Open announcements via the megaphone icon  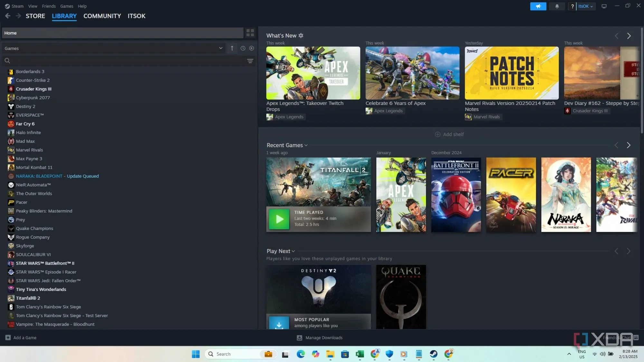pos(538,6)
